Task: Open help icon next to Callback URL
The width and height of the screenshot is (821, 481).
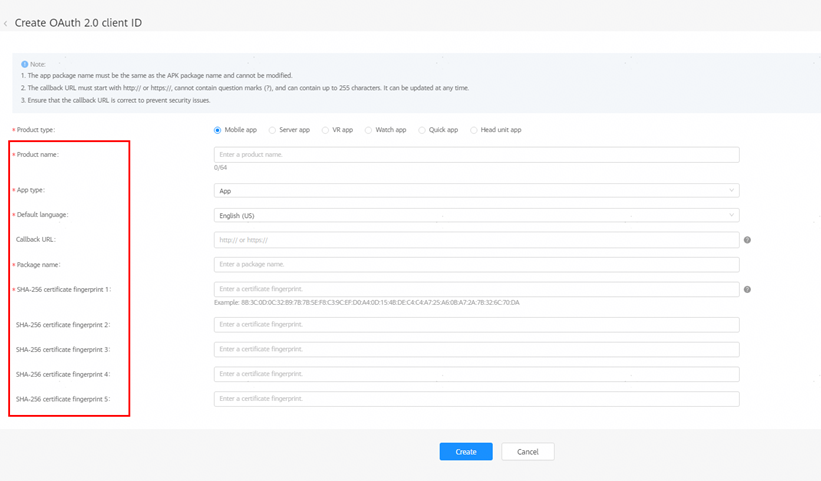Action: pyautogui.click(x=747, y=240)
